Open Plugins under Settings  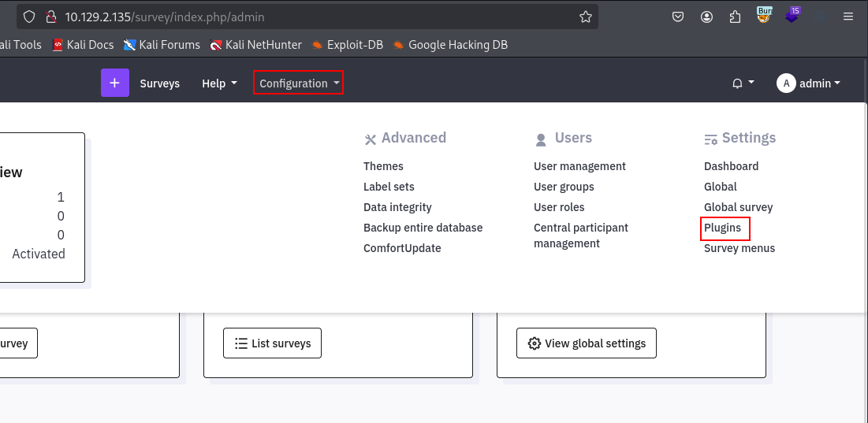[722, 228]
